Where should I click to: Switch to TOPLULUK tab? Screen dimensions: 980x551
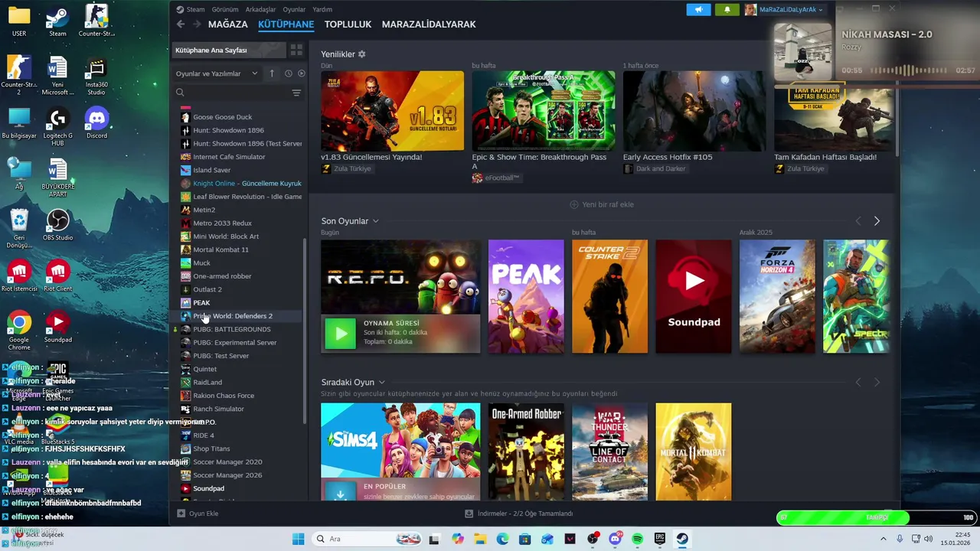[x=348, y=24]
